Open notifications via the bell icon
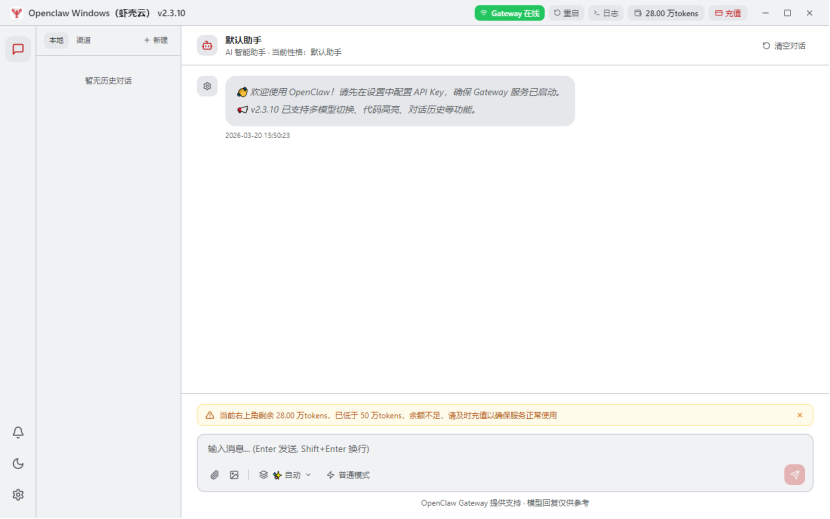This screenshot has height=519, width=830. tap(18, 433)
